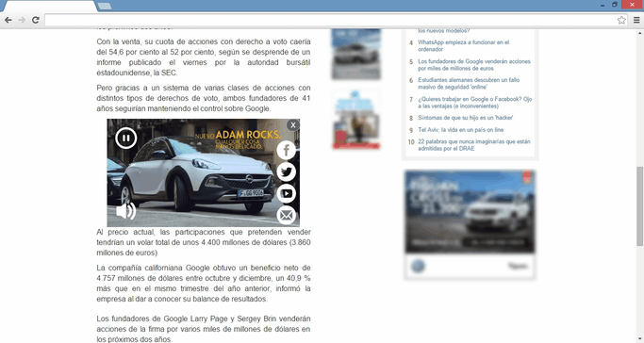Reload the current page
The width and height of the screenshot is (644, 343).
click(x=36, y=20)
